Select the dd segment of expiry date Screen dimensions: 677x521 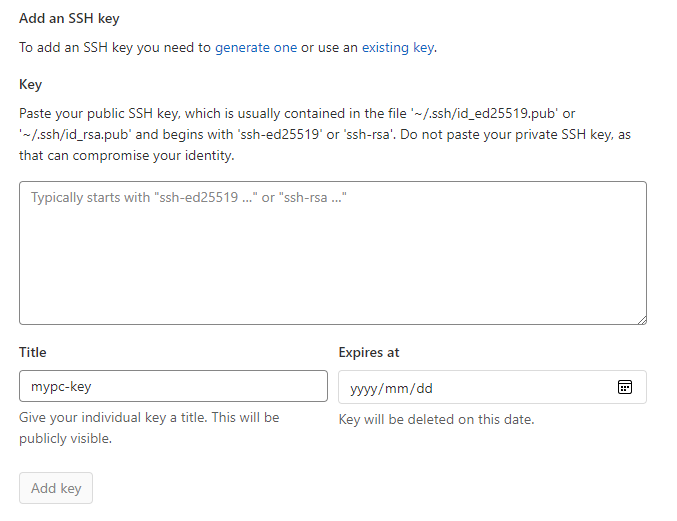click(x=424, y=388)
